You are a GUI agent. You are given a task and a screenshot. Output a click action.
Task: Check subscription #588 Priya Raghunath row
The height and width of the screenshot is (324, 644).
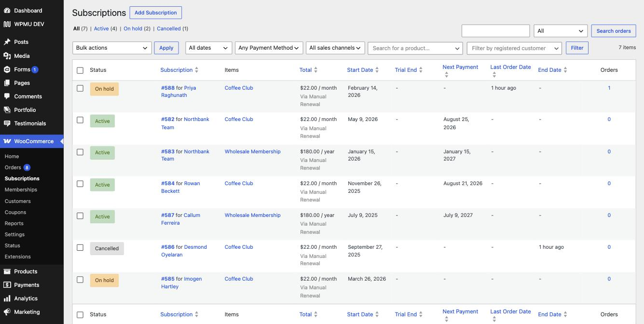[x=80, y=88]
